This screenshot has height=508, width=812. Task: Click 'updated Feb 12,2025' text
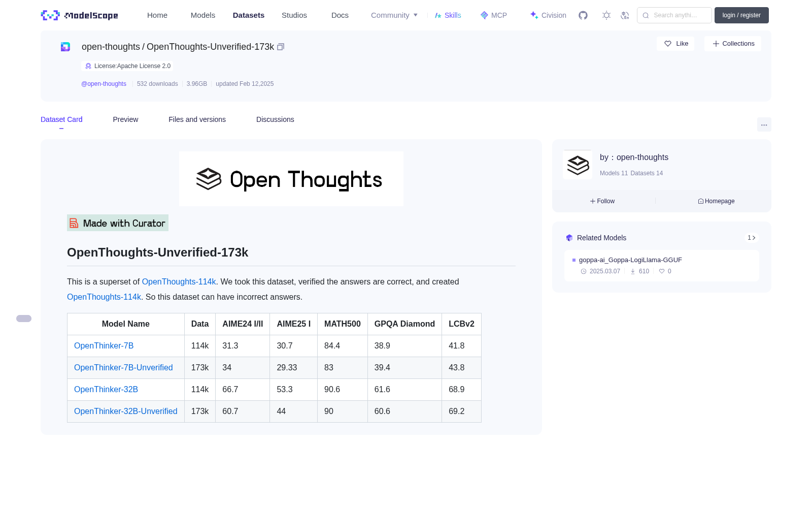[245, 84]
